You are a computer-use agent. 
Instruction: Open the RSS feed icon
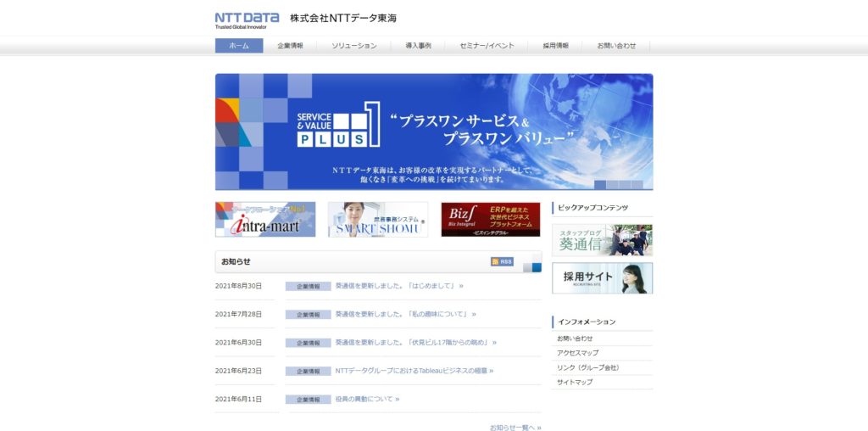coord(502,261)
